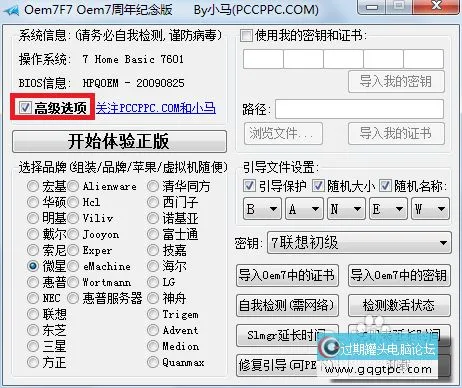Select the LG radio button
462x388 pixels.
tap(153, 282)
